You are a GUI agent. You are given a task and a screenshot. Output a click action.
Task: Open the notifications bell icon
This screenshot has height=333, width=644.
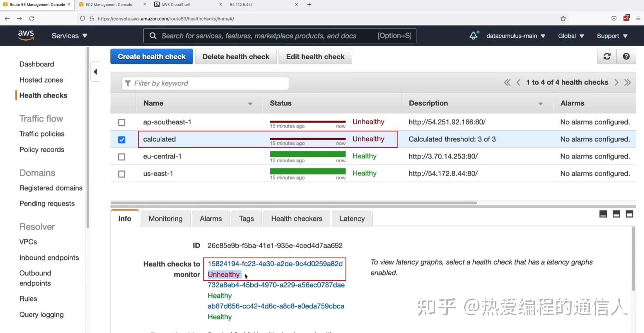pos(474,36)
